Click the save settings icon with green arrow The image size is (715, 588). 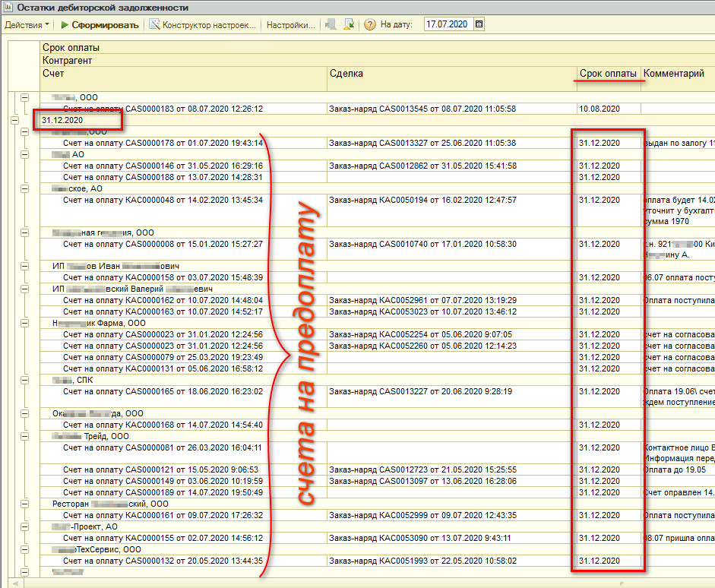pos(349,24)
